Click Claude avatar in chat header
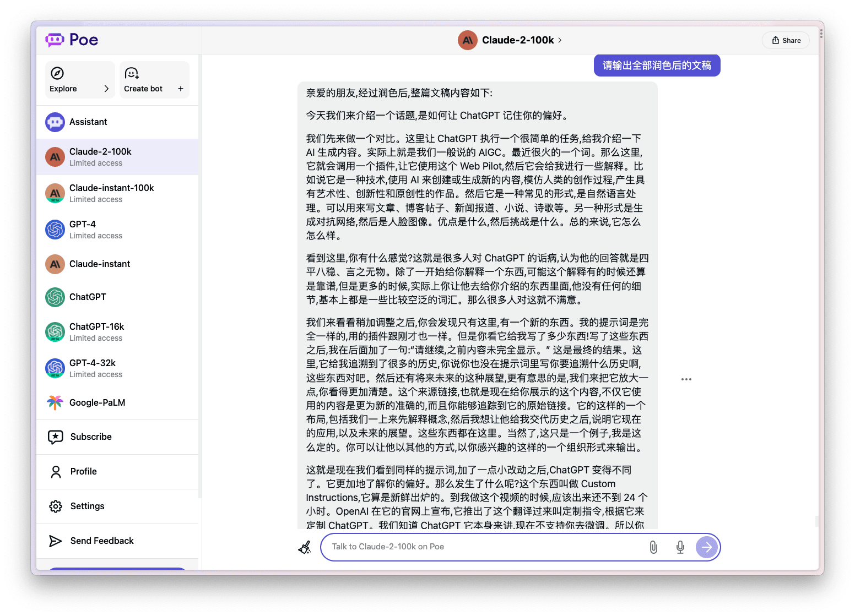 coord(468,40)
